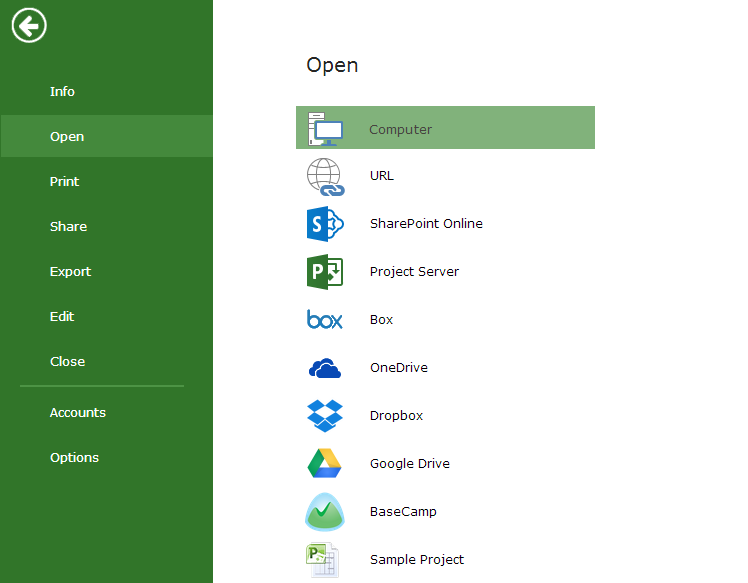
Task: Click the Dropbox logo icon
Action: tap(325, 416)
